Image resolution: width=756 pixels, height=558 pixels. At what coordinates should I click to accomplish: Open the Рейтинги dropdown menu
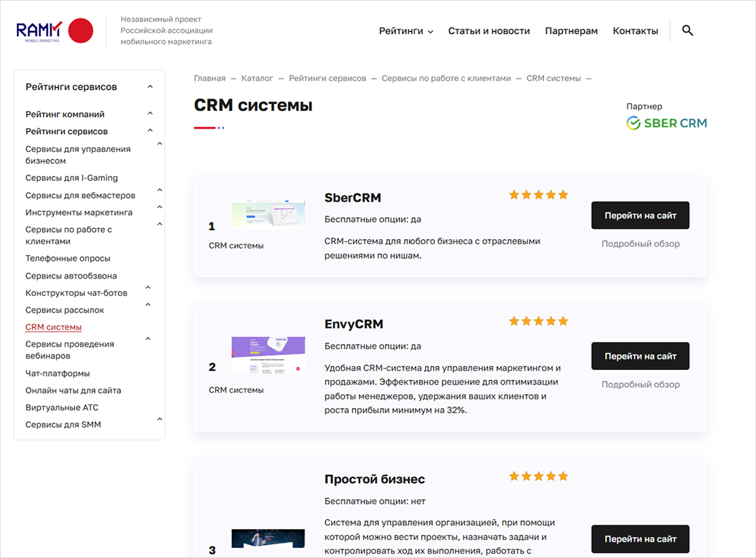[406, 31]
